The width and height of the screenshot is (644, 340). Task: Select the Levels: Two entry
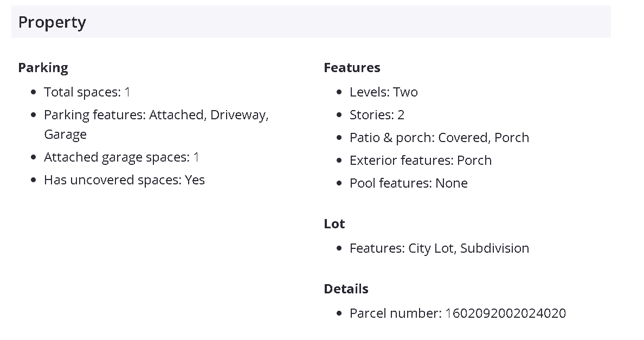click(383, 92)
